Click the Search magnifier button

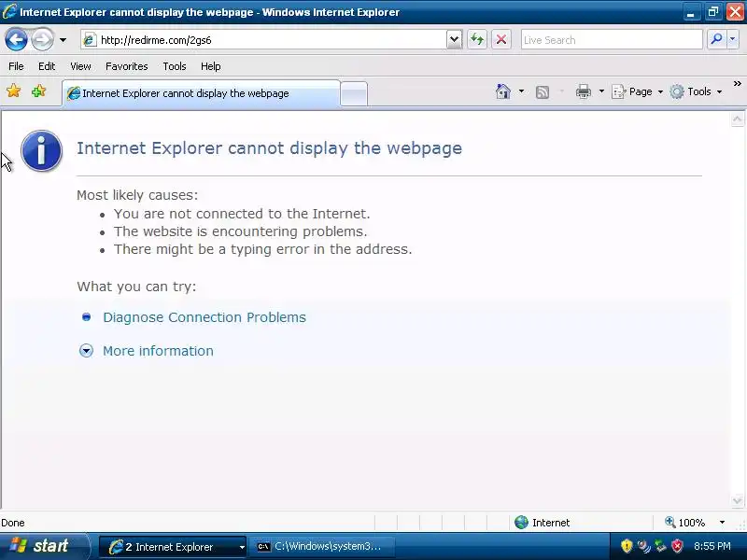pos(716,39)
